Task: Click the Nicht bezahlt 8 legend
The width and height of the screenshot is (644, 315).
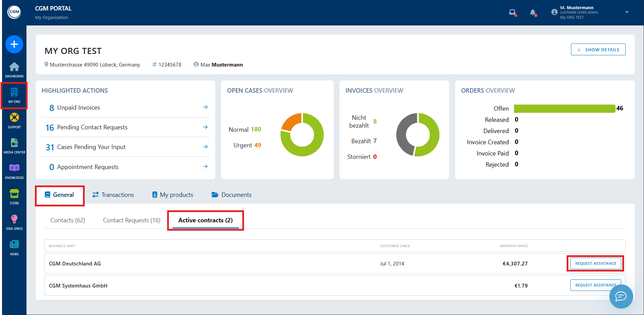Action: [363, 122]
